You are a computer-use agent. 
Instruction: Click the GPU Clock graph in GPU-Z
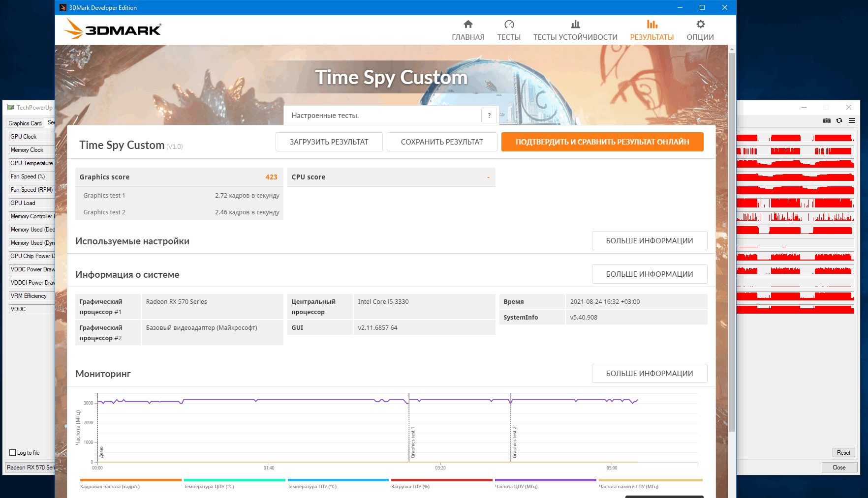point(795,138)
